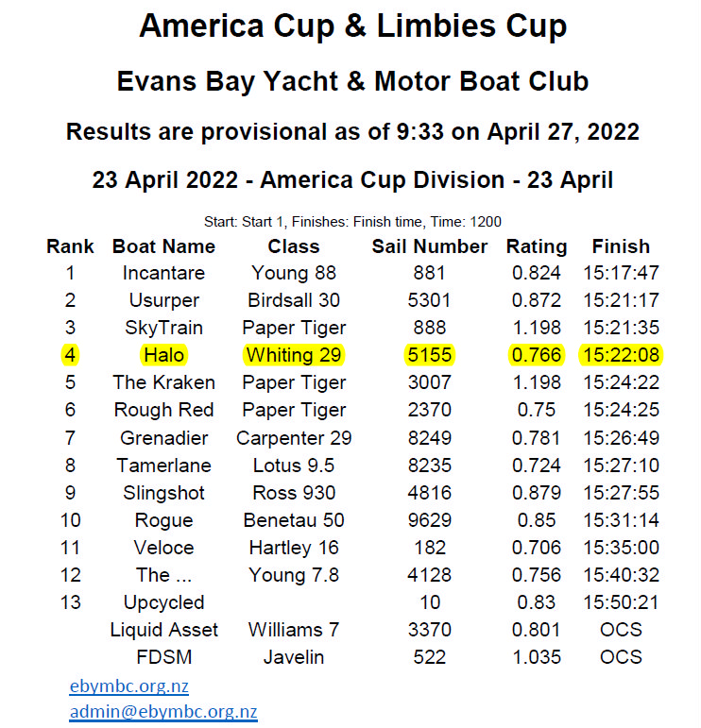
Task: Click the Class column header
Action: pos(294,246)
